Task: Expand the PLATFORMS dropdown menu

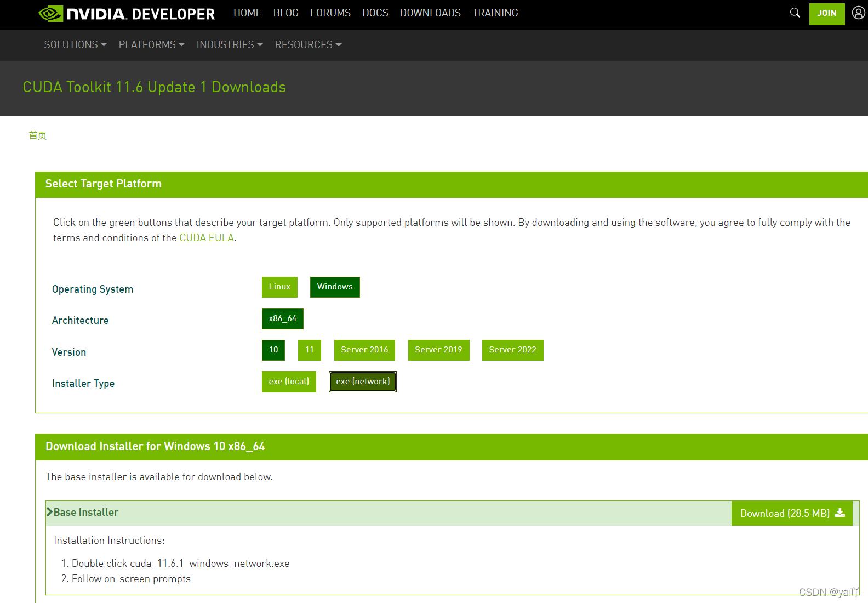Action: (x=151, y=45)
